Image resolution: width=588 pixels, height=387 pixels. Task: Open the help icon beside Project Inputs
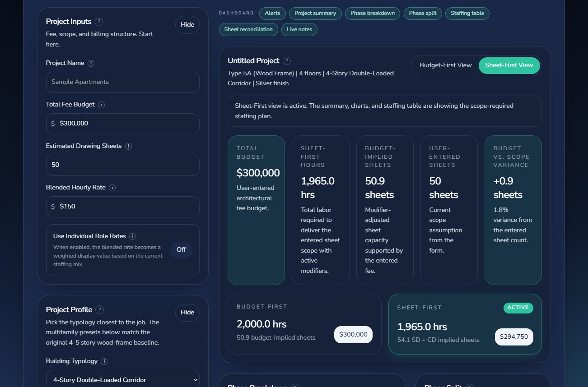point(99,22)
